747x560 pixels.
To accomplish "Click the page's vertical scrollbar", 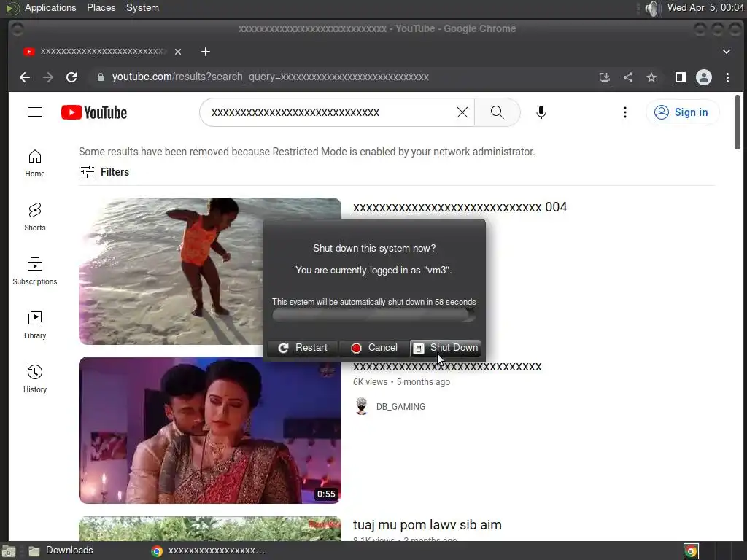I will pyautogui.click(x=738, y=122).
